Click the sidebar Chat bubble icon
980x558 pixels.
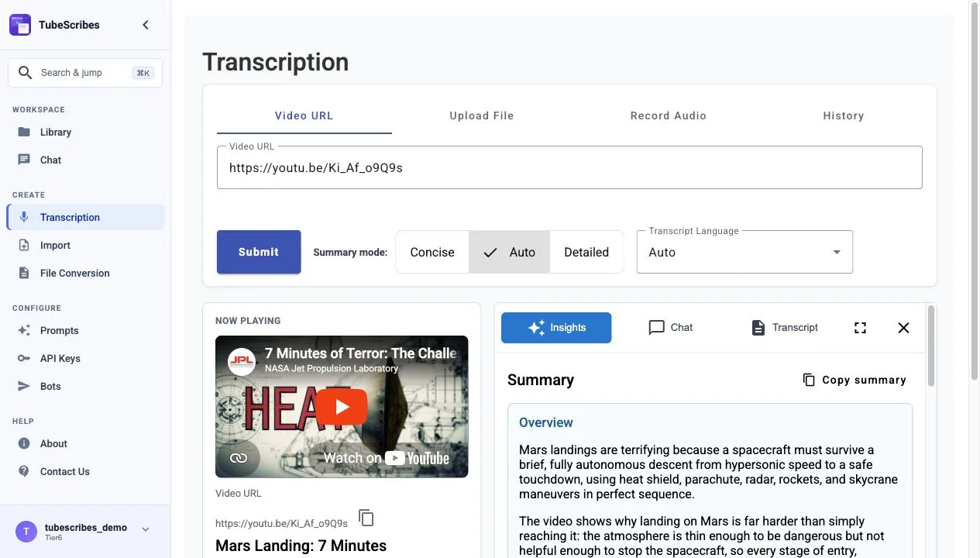[x=24, y=160]
